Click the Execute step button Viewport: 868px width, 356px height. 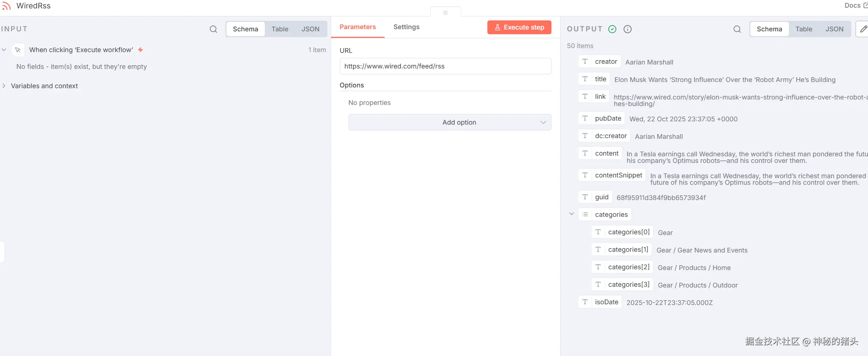(519, 27)
